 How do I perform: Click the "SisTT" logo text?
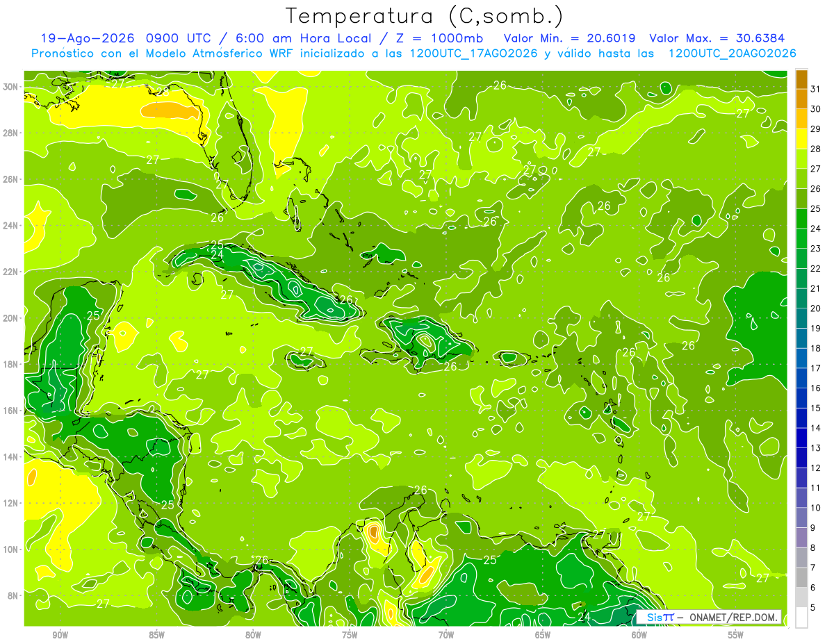coord(660,617)
